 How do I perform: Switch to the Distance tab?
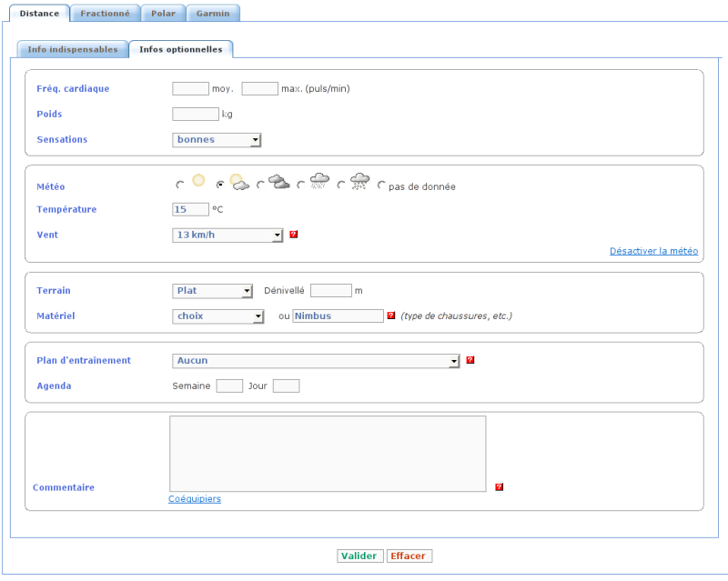39,14
